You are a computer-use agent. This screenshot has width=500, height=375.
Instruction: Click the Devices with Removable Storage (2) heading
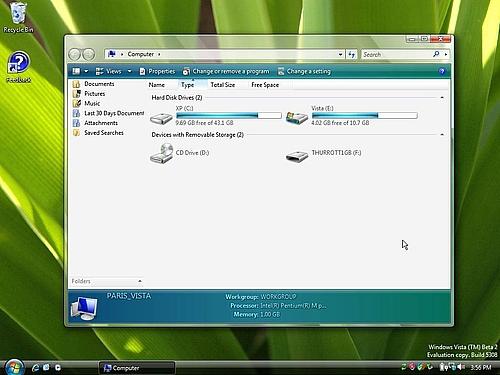(x=197, y=135)
